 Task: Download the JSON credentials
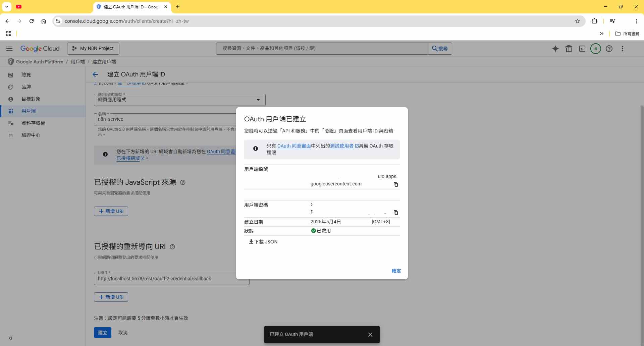point(263,242)
